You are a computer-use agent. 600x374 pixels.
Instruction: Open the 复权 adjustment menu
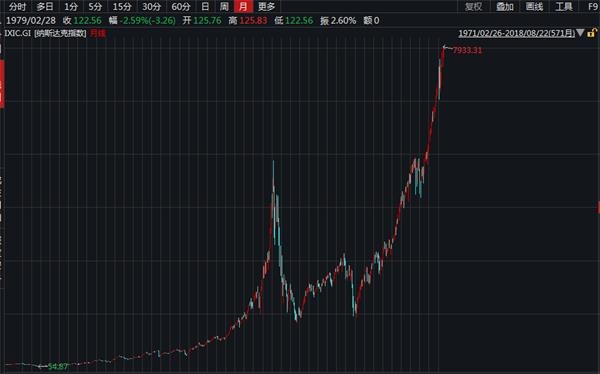(474, 7)
